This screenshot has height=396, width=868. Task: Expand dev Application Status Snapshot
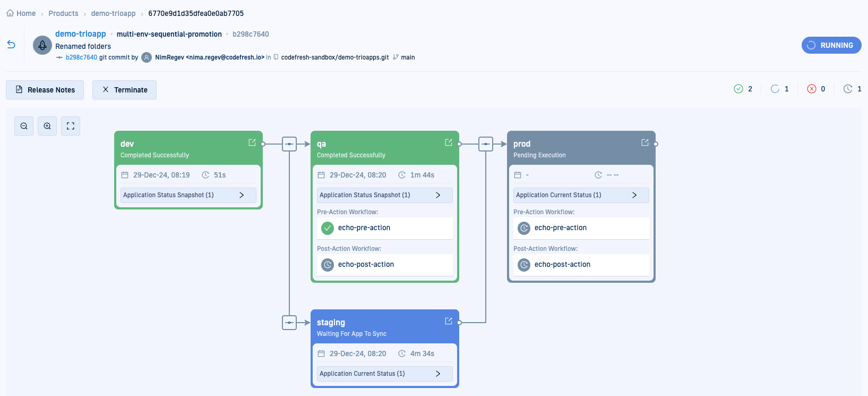pyautogui.click(x=188, y=195)
